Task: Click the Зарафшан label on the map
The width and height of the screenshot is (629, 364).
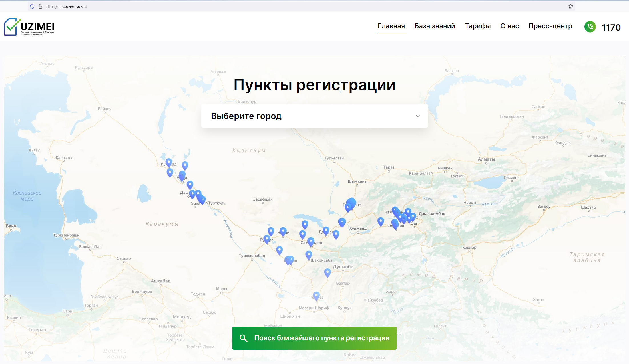Action: pos(263,199)
